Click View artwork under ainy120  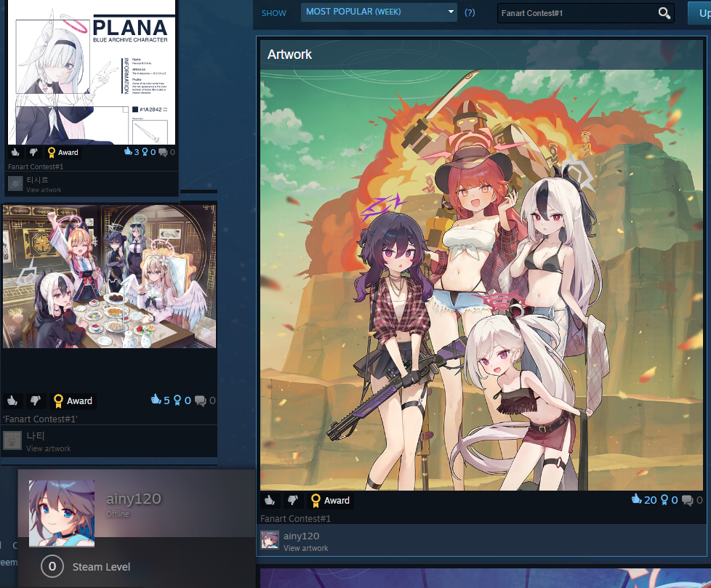pos(305,548)
